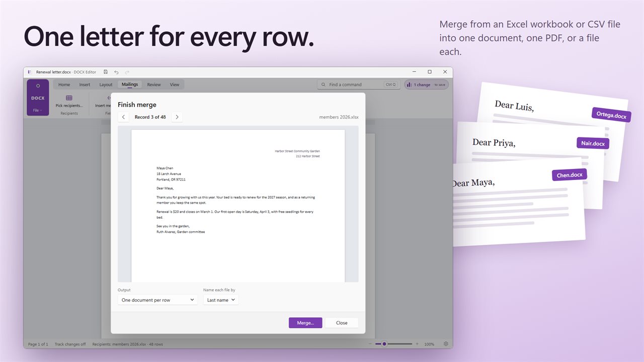Advance to the next merge record
This screenshot has width=644, height=362.
[x=177, y=117]
